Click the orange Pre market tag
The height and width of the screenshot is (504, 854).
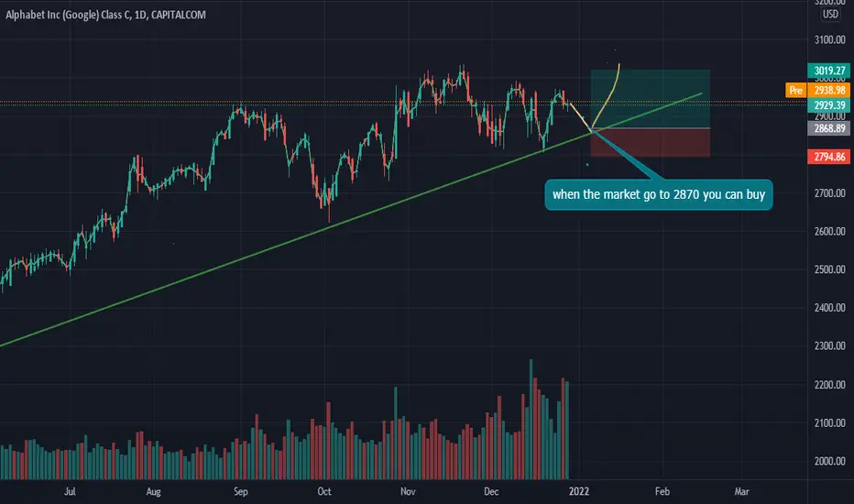(795, 91)
